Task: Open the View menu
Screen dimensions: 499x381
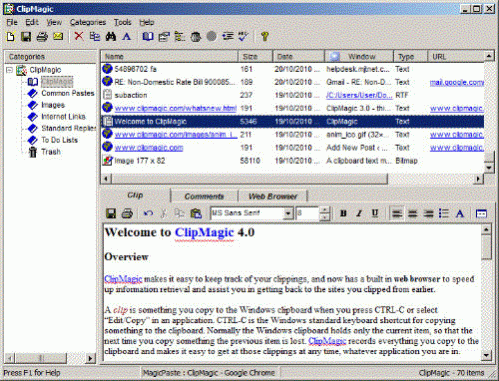Action: point(54,22)
